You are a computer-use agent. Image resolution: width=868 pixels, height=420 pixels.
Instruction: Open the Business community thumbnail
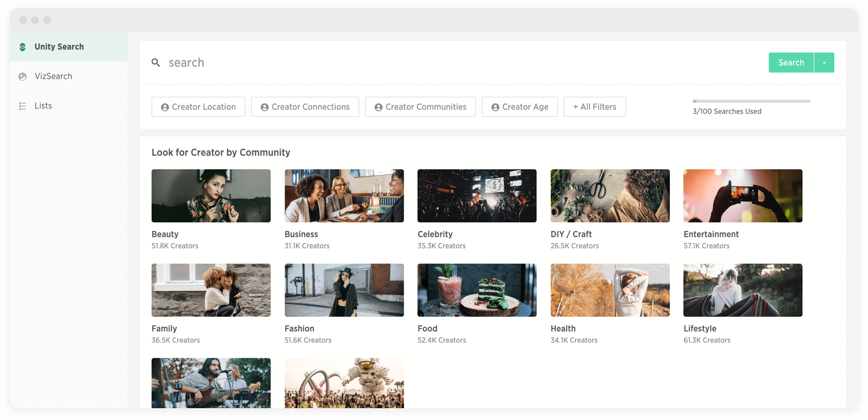344,196
